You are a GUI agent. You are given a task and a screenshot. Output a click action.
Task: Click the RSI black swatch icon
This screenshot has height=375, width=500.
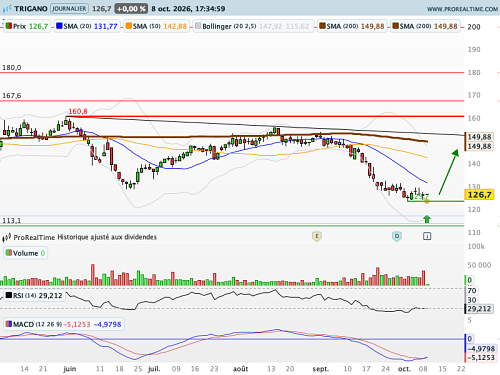pyautogui.click(x=9, y=295)
